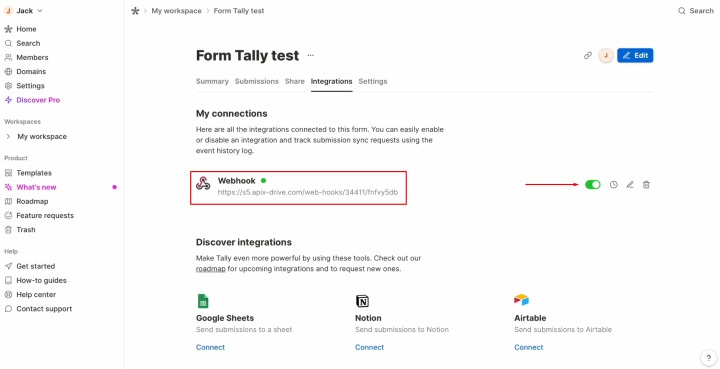720x369 pixels.
Task: Click the Contact support chat icon
Action: coord(8,309)
